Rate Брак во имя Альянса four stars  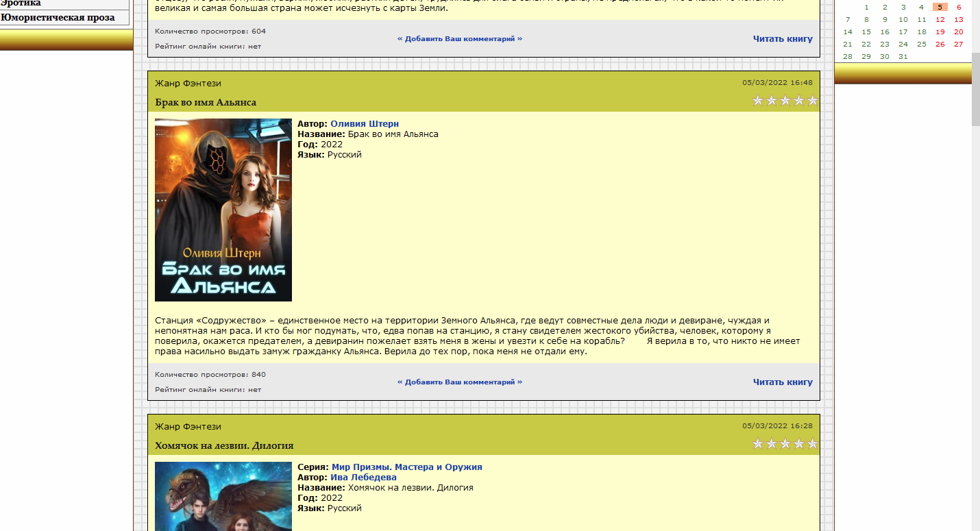799,101
